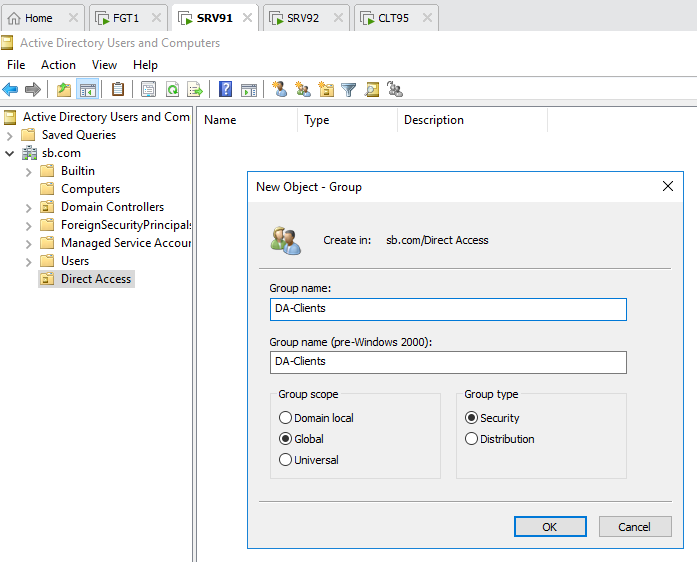Click the Saved Queries folder icon
The image size is (697, 562).
[28, 135]
